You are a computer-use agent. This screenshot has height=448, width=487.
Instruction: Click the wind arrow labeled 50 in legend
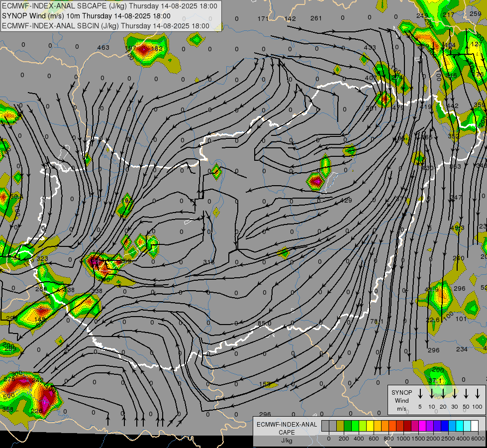coord(466,394)
